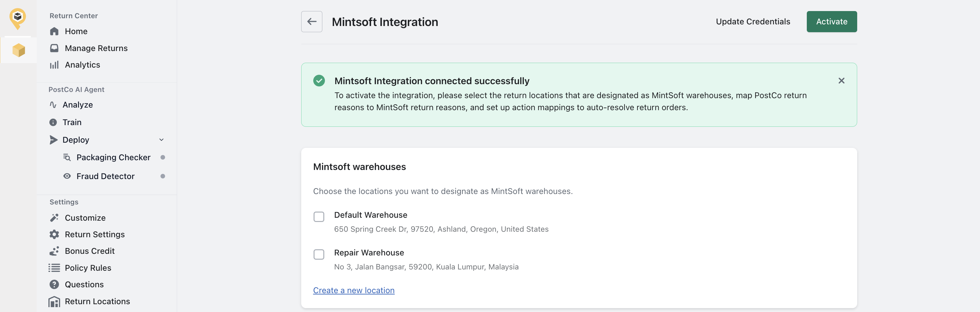Select the yellow box app icon

[18, 50]
